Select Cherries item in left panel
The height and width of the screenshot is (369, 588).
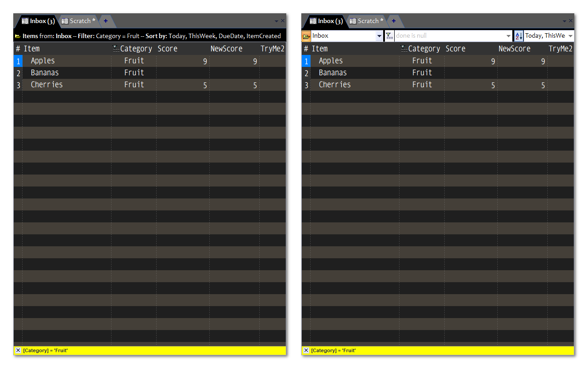coord(46,85)
